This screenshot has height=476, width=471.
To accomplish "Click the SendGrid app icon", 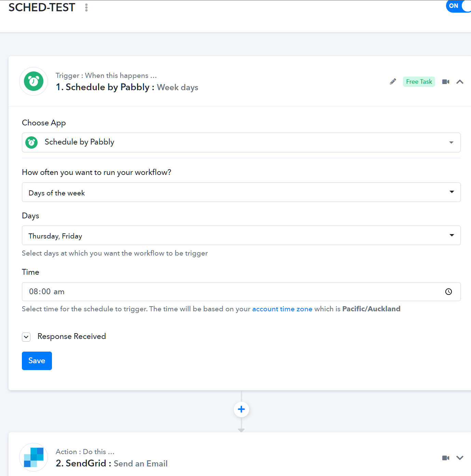I will [33, 457].
